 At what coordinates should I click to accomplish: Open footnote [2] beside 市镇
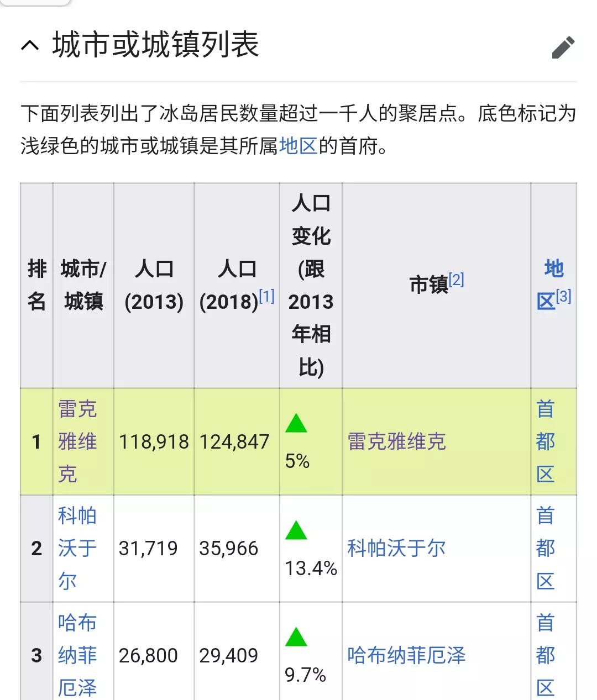[456, 280]
